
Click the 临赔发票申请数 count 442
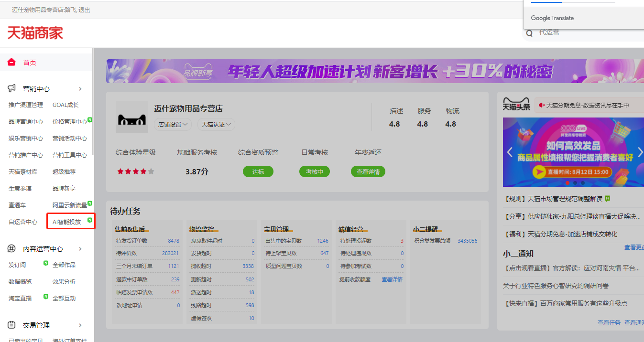pos(175,292)
